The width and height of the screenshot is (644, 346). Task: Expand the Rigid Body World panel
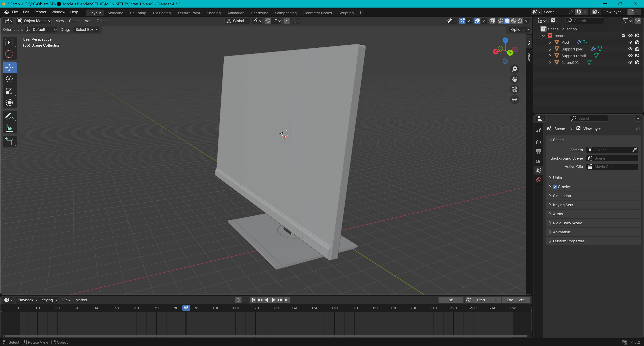593,223
